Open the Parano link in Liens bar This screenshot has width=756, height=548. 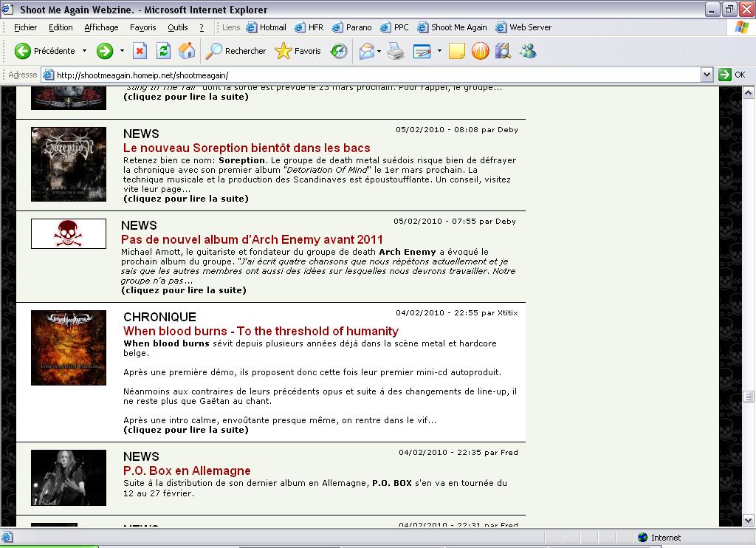352,27
